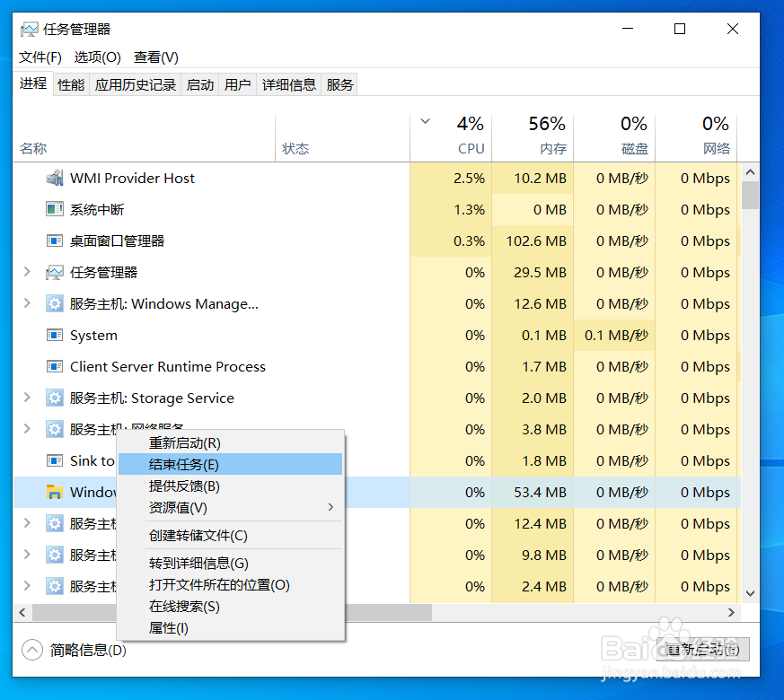Click the gear icon for 服务主机: Windows Manage
The width and height of the screenshot is (784, 700).
[x=55, y=304]
